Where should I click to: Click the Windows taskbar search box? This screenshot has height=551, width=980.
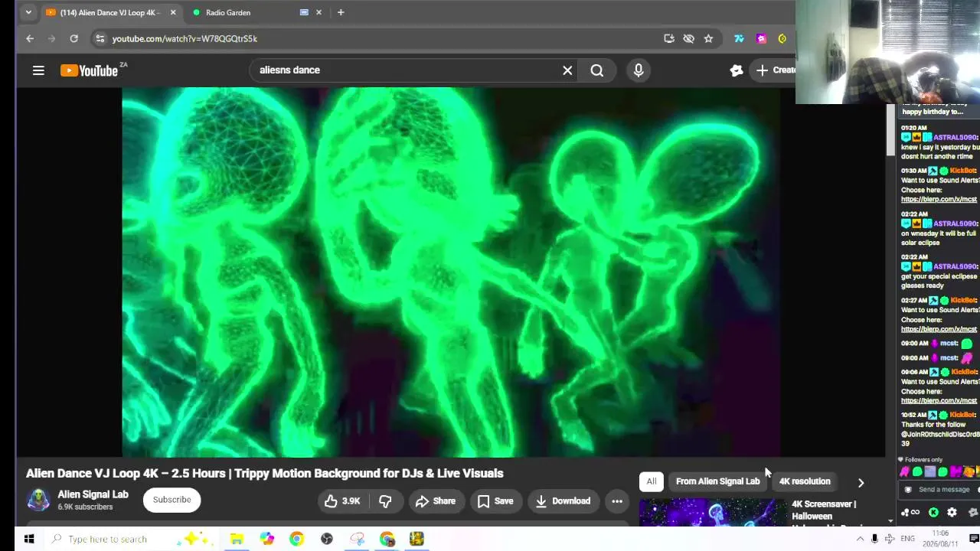click(131, 540)
